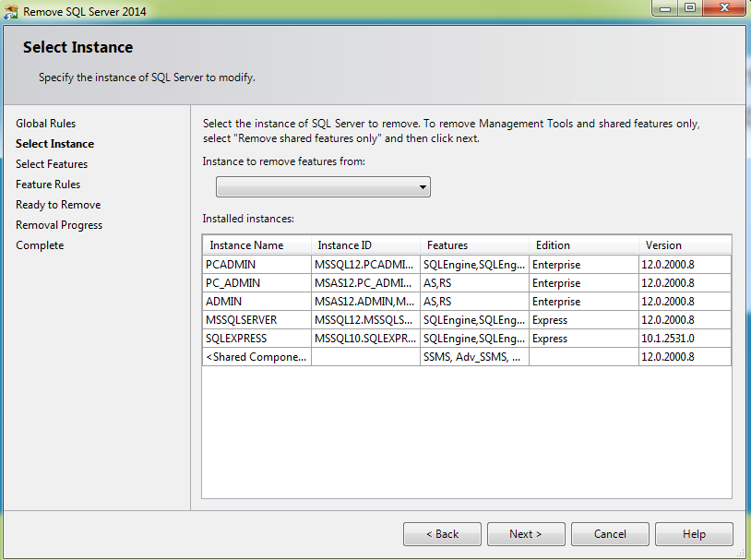Click the Cancel button
This screenshot has width=751, height=560.
coord(610,533)
